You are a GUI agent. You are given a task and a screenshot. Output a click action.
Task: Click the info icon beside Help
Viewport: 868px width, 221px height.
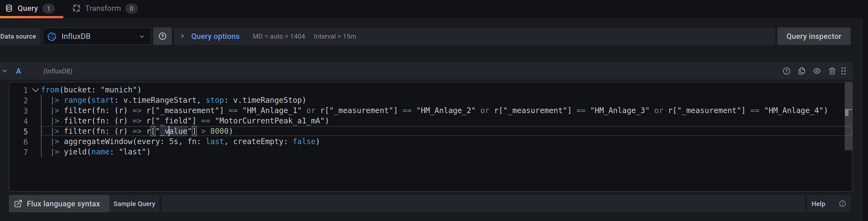click(x=842, y=203)
